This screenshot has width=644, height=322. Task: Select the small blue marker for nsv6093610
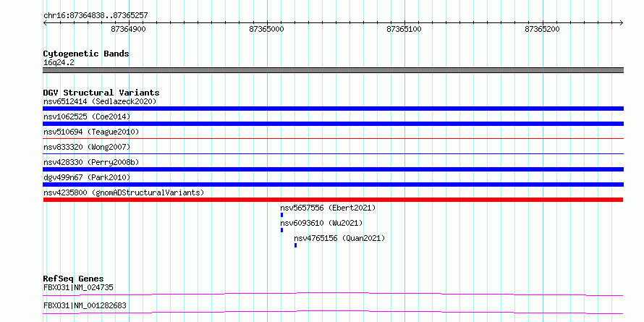pos(281,230)
